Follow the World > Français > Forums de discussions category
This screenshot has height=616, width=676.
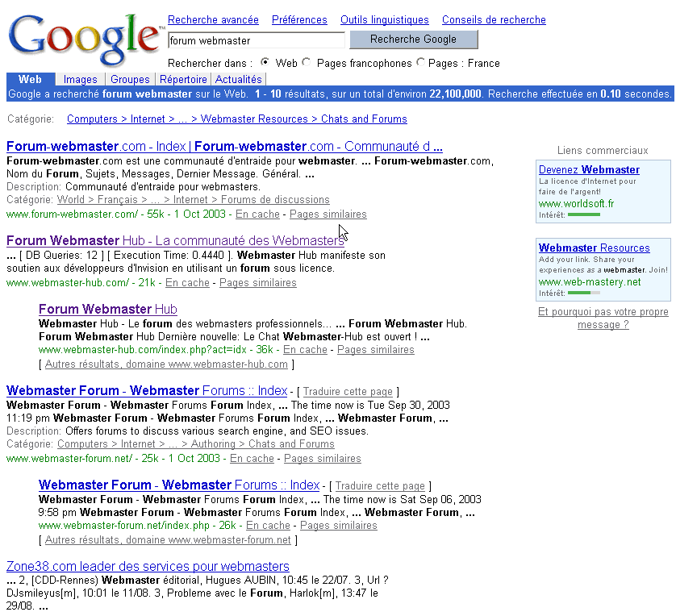click(x=193, y=200)
